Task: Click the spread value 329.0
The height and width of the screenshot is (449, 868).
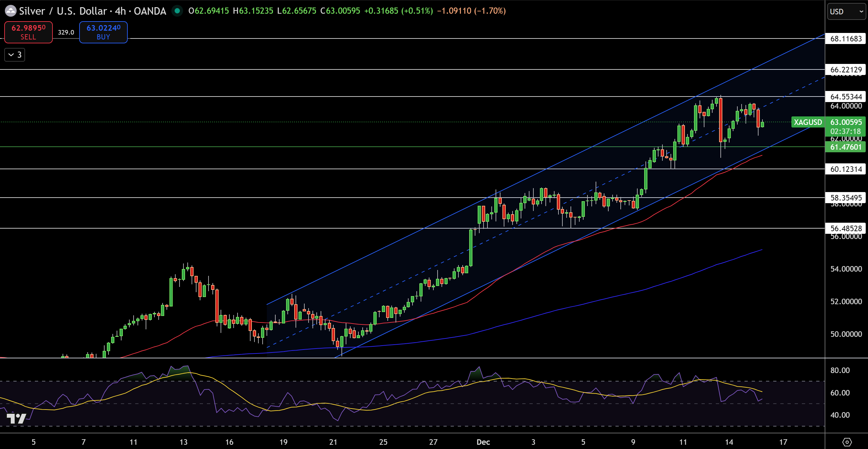Action: [x=66, y=32]
